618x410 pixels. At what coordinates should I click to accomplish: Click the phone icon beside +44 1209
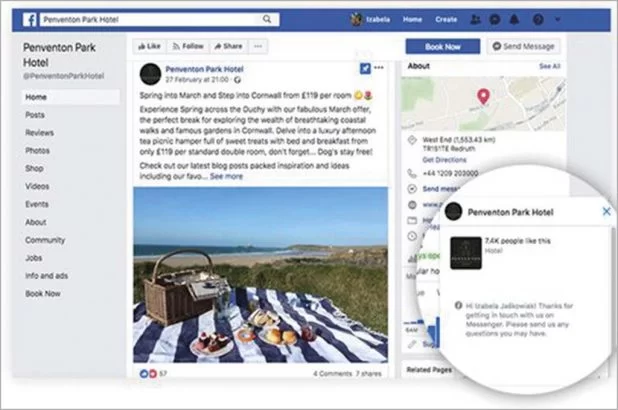click(412, 173)
